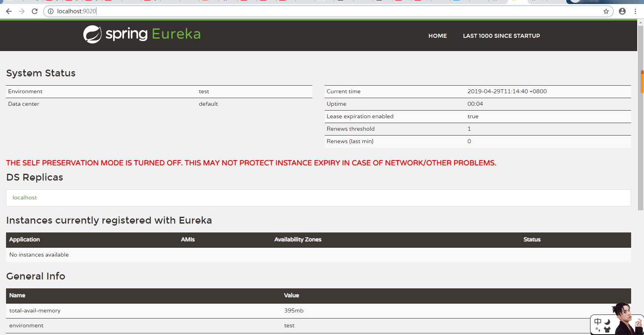Click the environment row in General Info

click(318, 326)
